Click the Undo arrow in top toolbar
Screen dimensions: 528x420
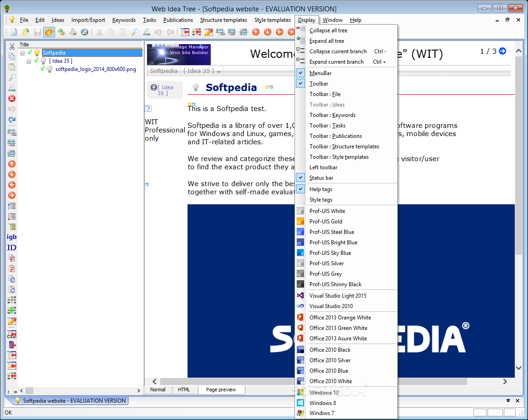(158, 32)
